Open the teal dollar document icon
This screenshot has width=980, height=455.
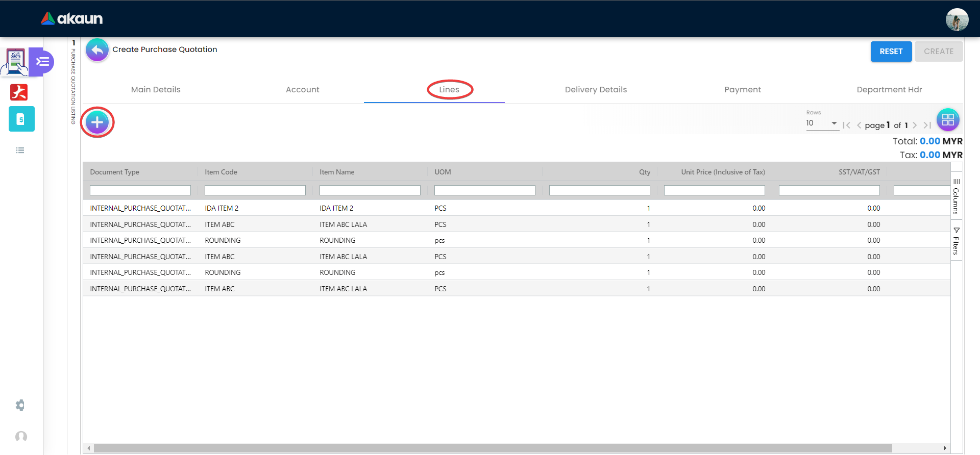tap(21, 119)
